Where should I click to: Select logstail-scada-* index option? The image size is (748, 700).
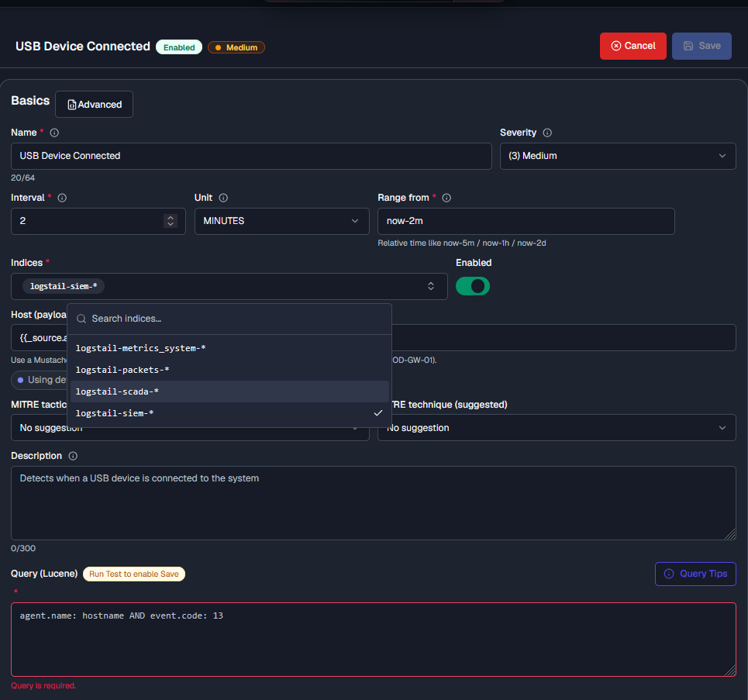pyautogui.click(x=229, y=391)
